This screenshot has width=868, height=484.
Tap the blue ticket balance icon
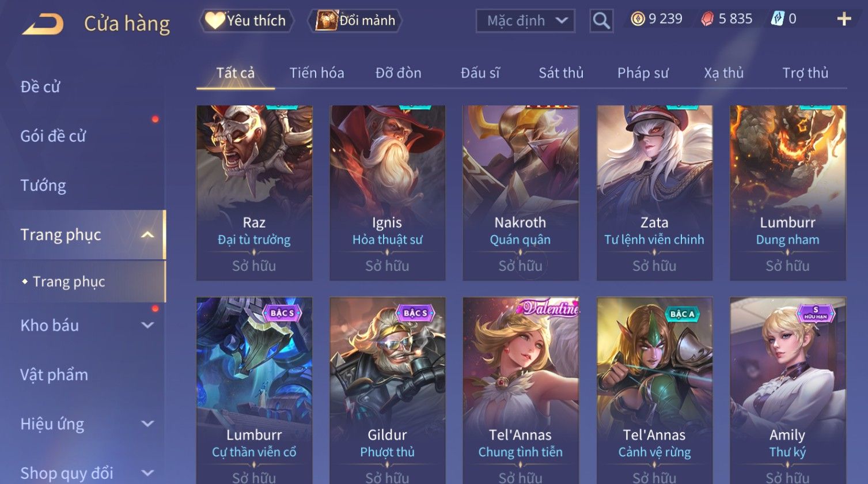tap(778, 19)
